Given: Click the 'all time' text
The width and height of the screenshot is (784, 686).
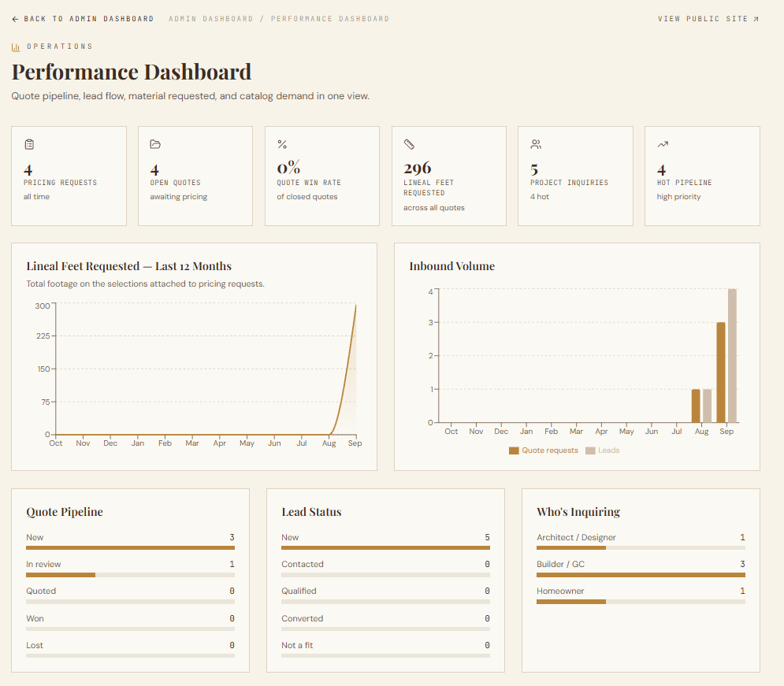Looking at the screenshot, I should click(36, 197).
